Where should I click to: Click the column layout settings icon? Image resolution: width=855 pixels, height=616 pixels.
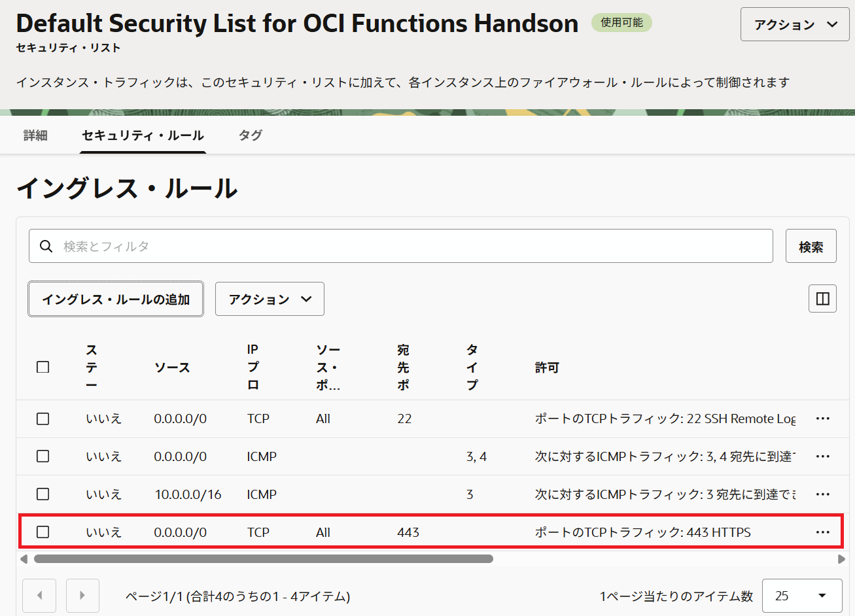click(x=822, y=299)
